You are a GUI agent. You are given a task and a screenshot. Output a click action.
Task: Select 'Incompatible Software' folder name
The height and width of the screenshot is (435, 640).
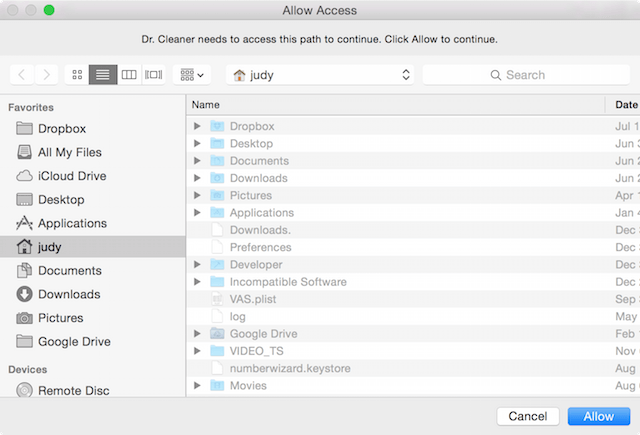tap(288, 282)
